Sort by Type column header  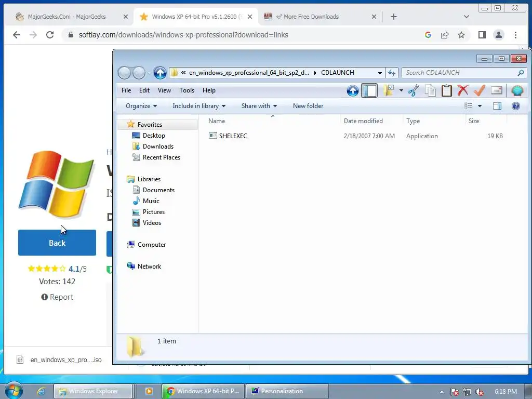(x=413, y=121)
